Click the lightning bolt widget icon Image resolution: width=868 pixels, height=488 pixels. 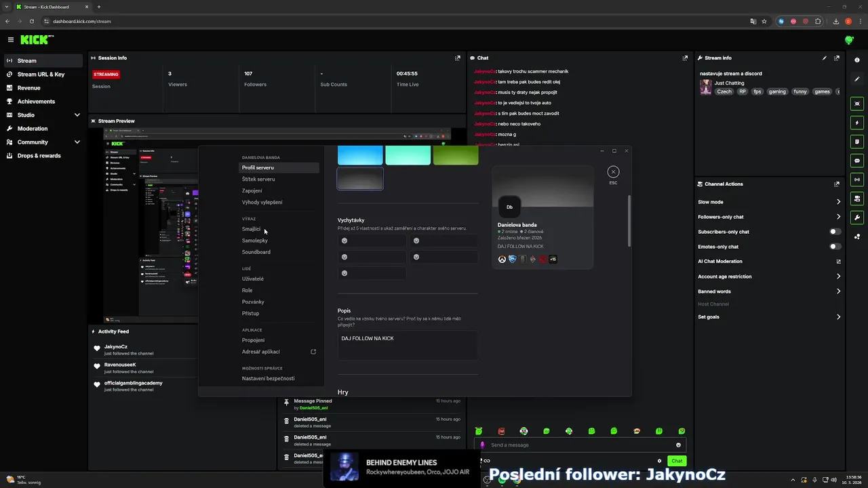pyautogui.click(x=857, y=123)
